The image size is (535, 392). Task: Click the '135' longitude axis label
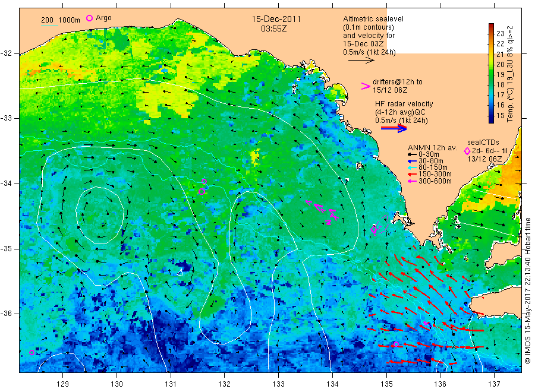(386, 384)
